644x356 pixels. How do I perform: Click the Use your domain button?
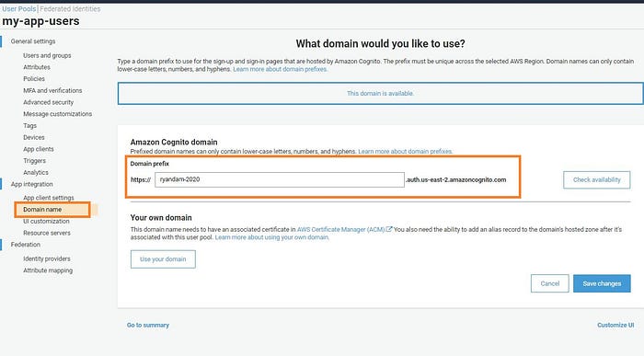(163, 259)
